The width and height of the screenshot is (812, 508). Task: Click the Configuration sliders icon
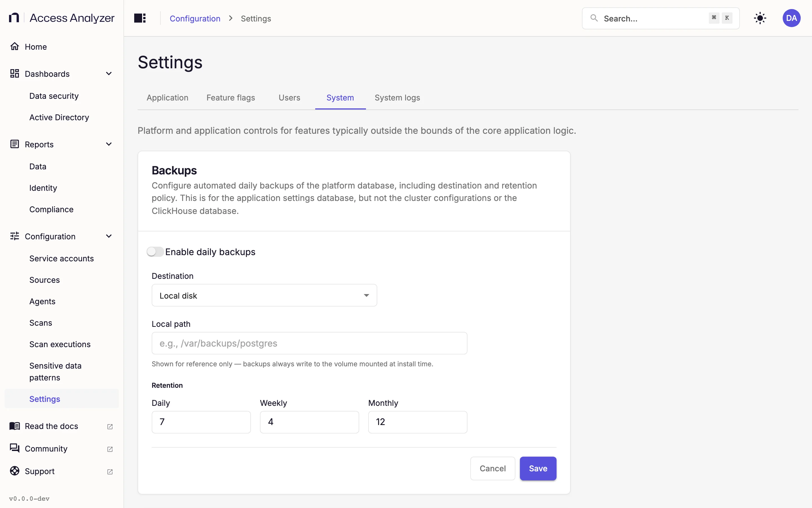click(x=14, y=236)
